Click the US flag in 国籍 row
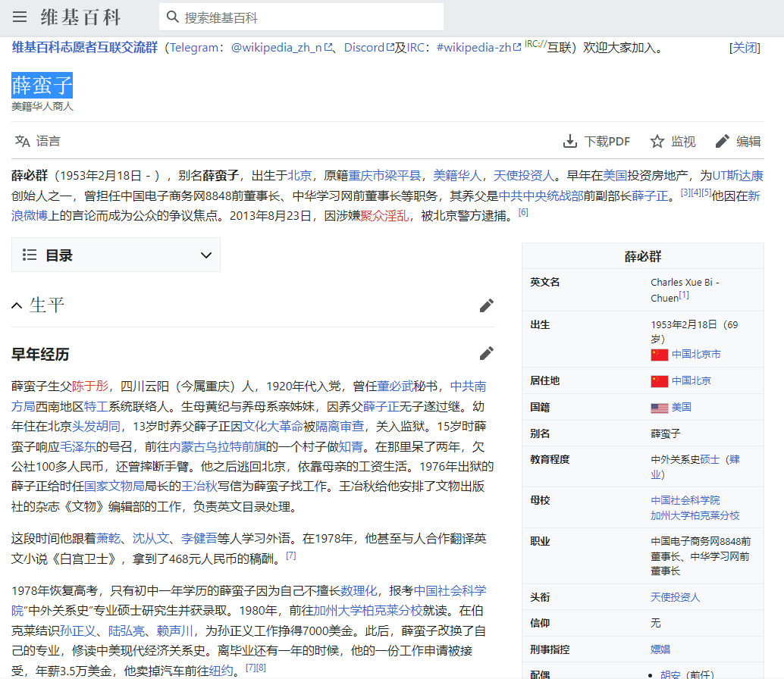The height and width of the screenshot is (679, 784). [x=660, y=408]
